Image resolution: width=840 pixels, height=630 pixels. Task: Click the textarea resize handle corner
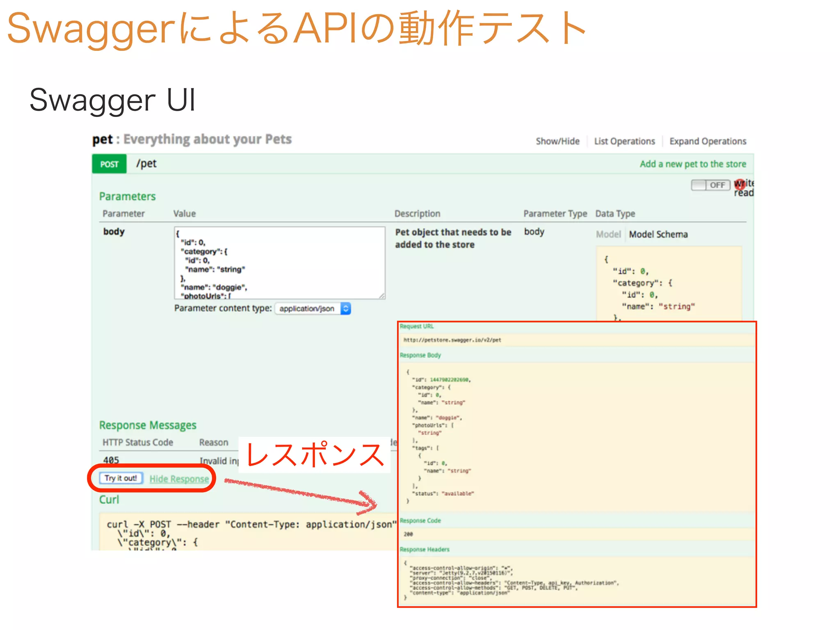(382, 296)
